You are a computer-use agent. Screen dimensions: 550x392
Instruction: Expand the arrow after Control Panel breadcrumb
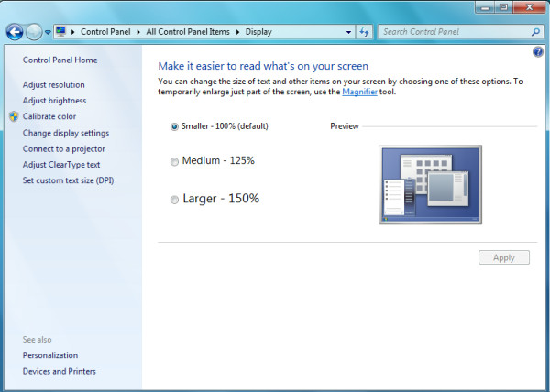click(x=138, y=32)
